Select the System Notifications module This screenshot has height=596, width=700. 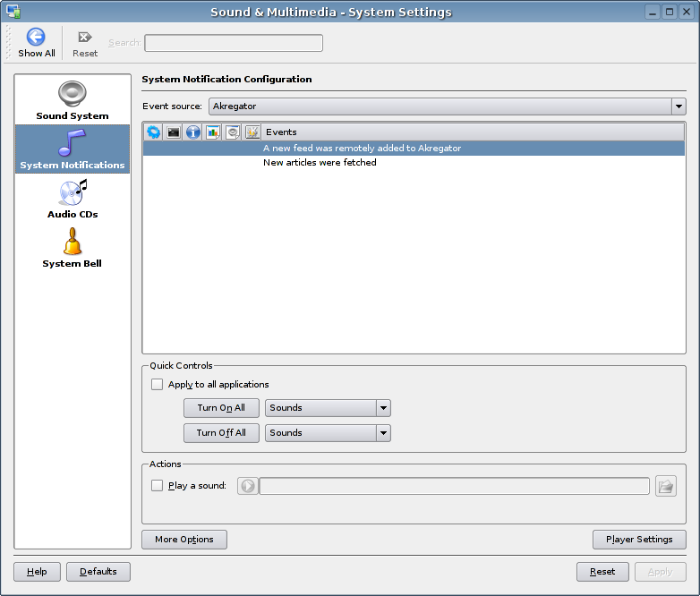click(x=73, y=149)
